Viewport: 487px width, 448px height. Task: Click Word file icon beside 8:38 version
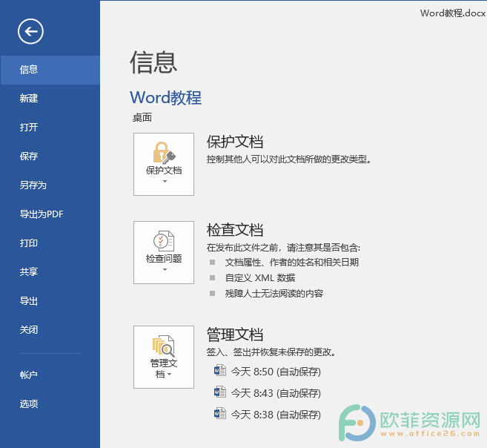[x=220, y=413]
